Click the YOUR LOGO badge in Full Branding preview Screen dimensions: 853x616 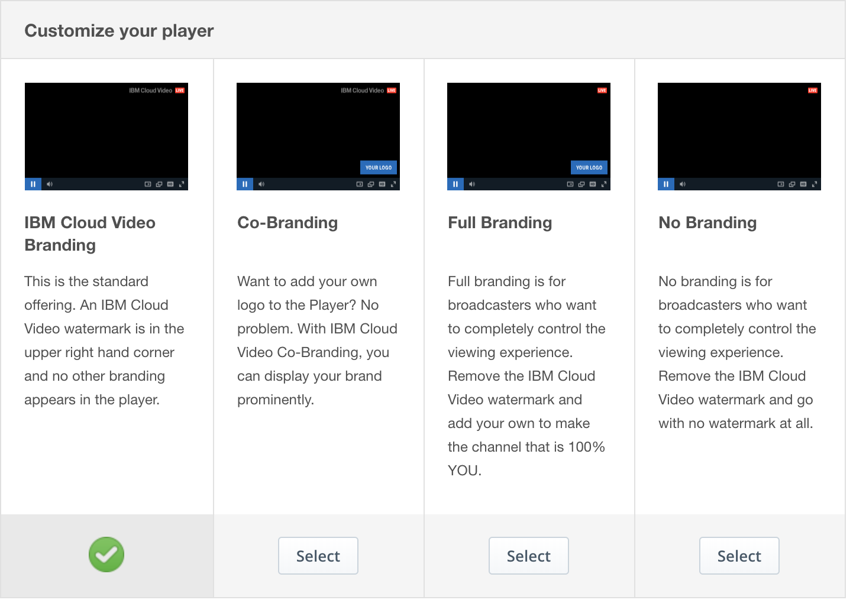589,167
